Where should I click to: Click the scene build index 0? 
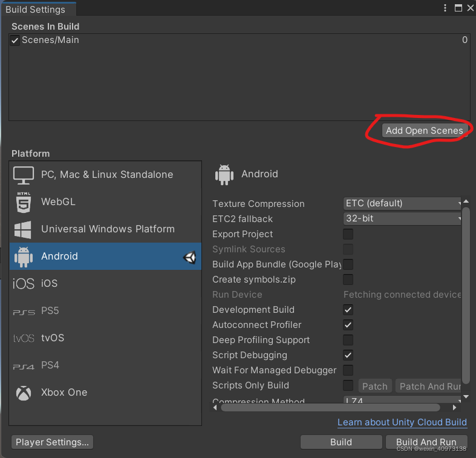coord(465,40)
